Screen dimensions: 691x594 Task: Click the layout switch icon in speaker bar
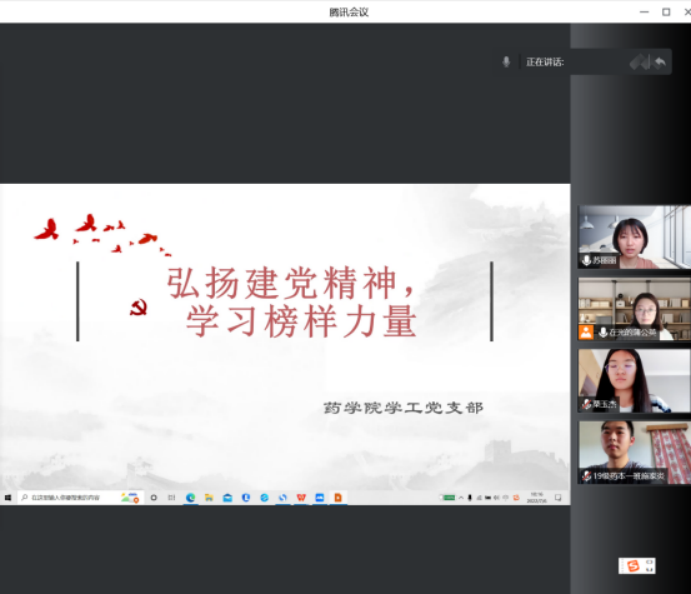[639, 62]
